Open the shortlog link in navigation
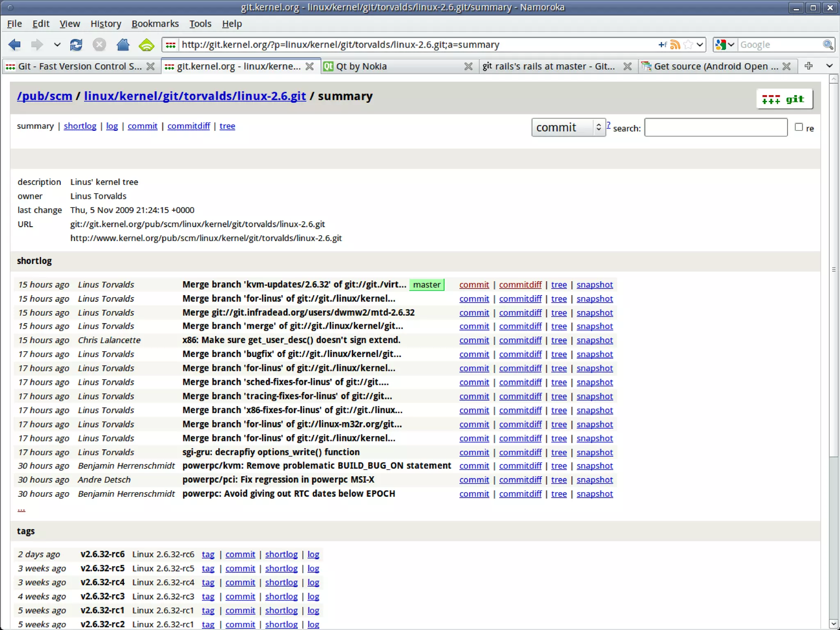840x630 pixels. (x=80, y=126)
